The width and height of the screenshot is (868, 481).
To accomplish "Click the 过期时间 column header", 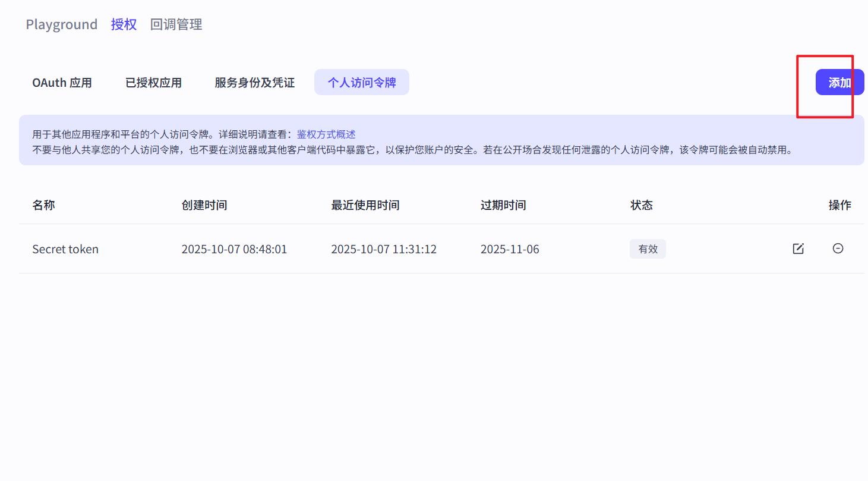I will click(503, 205).
